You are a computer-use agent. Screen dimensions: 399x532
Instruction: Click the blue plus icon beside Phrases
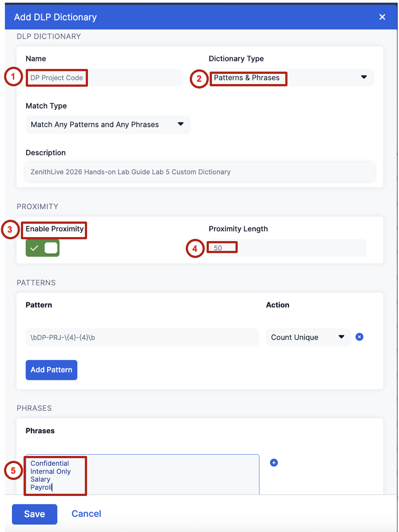click(274, 463)
